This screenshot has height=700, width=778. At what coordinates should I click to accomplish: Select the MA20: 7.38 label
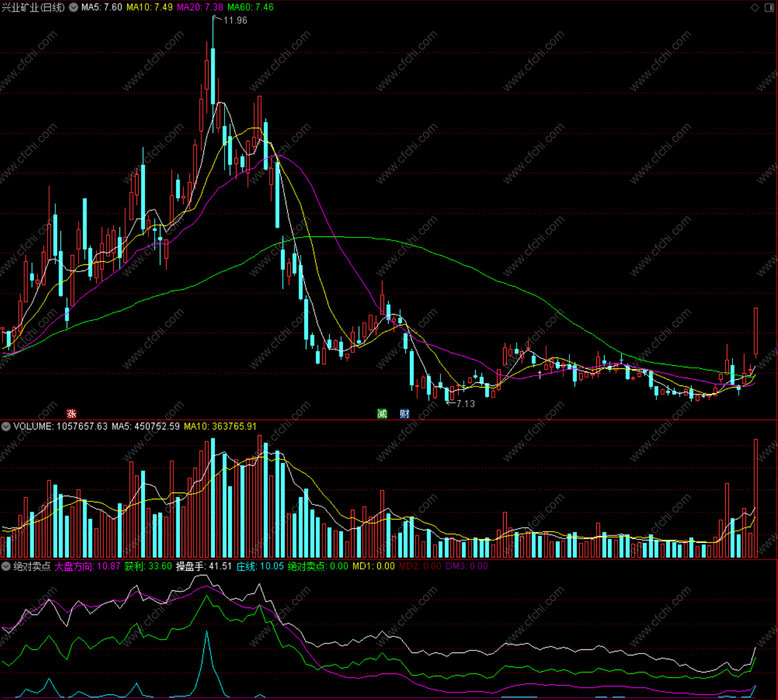200,7
